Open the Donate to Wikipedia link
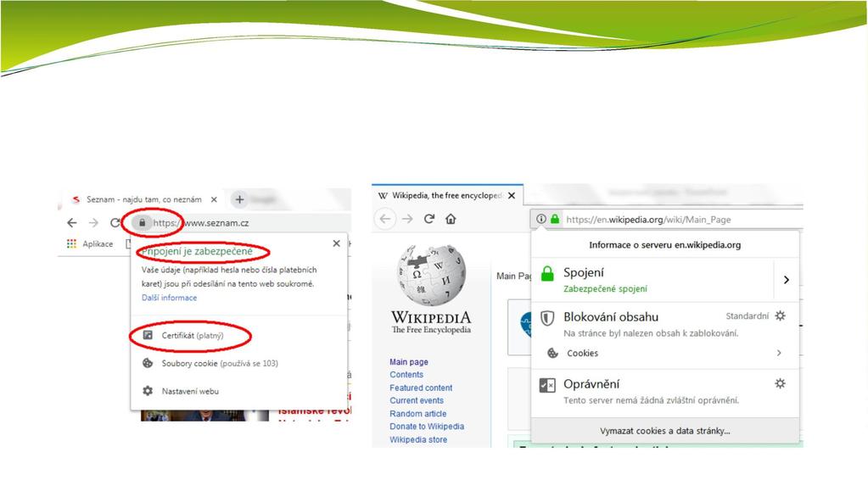 click(427, 427)
